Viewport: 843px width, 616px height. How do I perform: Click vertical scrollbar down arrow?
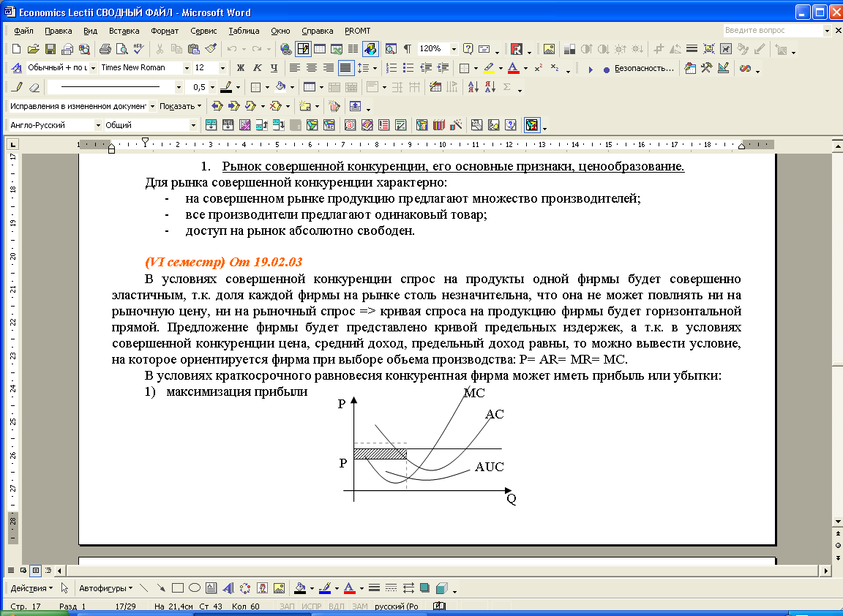coord(838,522)
